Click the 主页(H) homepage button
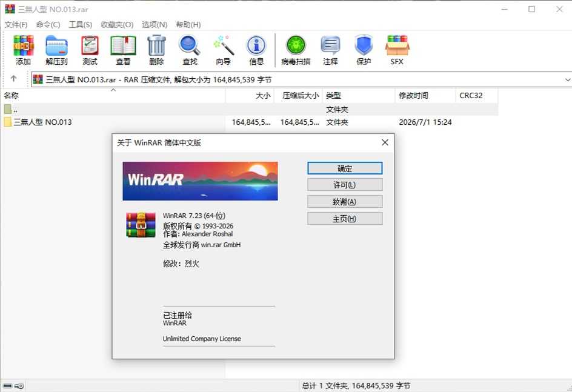This screenshot has height=392, width=572. (345, 219)
